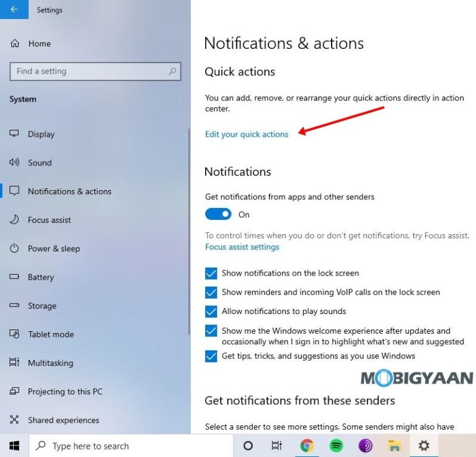Turn off Get notifications from apps toggle
Image resolution: width=476 pixels, height=457 pixels.
218,214
